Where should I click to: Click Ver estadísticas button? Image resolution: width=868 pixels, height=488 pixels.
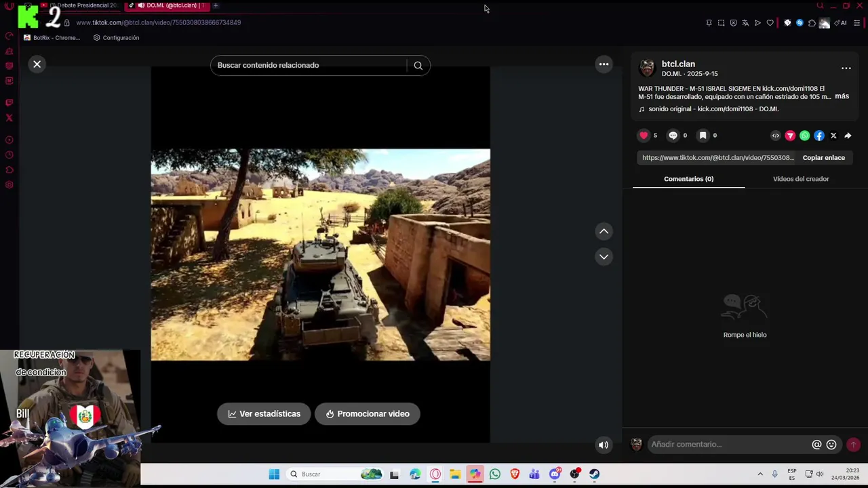tap(264, 413)
